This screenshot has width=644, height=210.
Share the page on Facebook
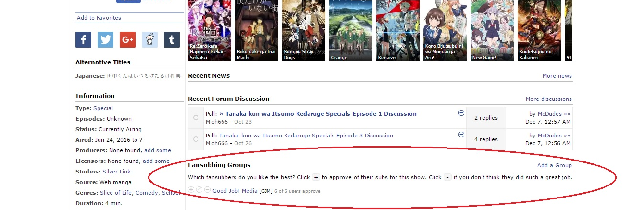pyautogui.click(x=83, y=39)
